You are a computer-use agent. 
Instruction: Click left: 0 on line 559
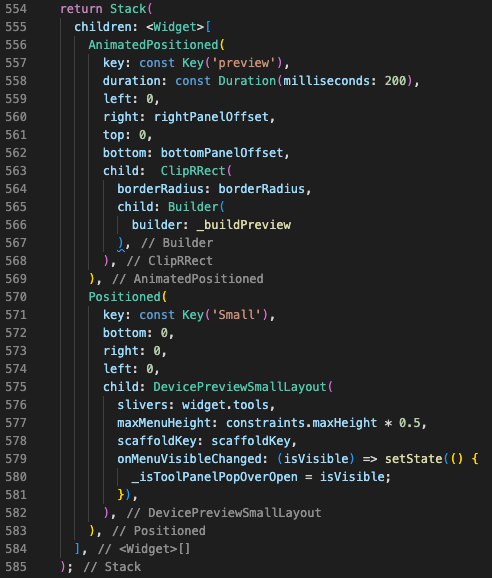point(128,99)
